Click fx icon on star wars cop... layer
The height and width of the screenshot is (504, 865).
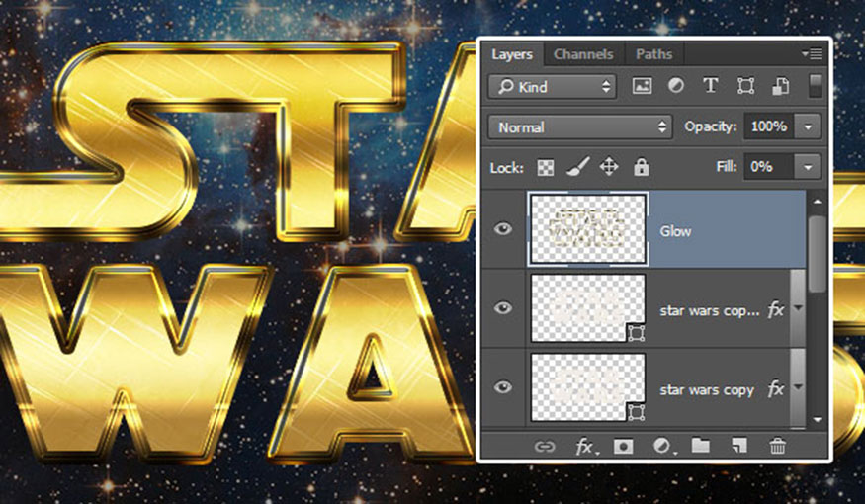[x=776, y=310]
